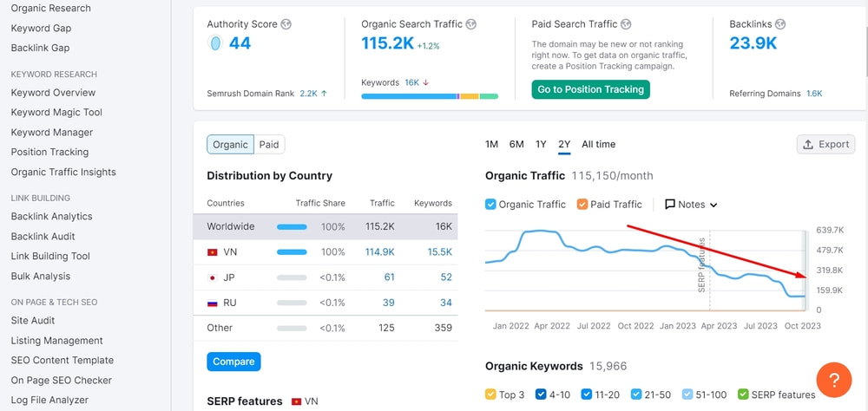Click the globe icon beside Organic Search Traffic
Screen dimensions: 868x411
(471, 24)
